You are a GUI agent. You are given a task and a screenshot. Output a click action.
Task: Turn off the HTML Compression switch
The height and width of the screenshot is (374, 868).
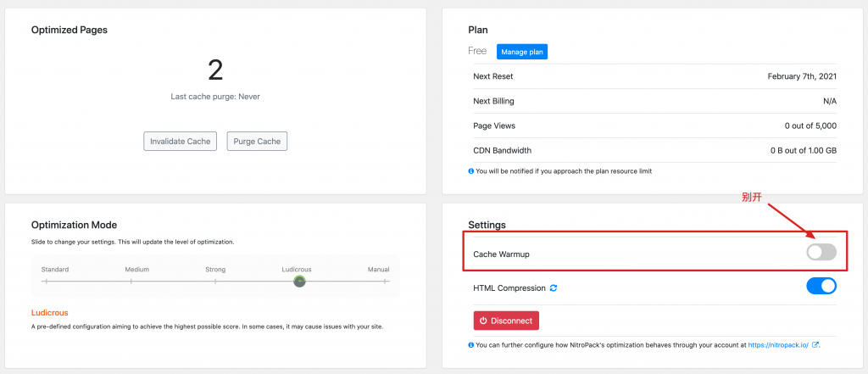coord(821,287)
